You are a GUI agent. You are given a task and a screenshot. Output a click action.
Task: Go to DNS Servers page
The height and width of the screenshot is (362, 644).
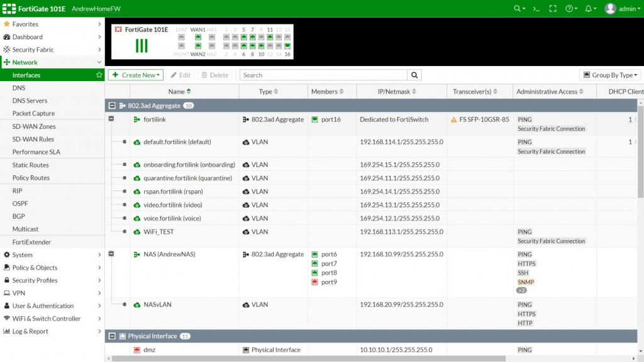(x=30, y=101)
